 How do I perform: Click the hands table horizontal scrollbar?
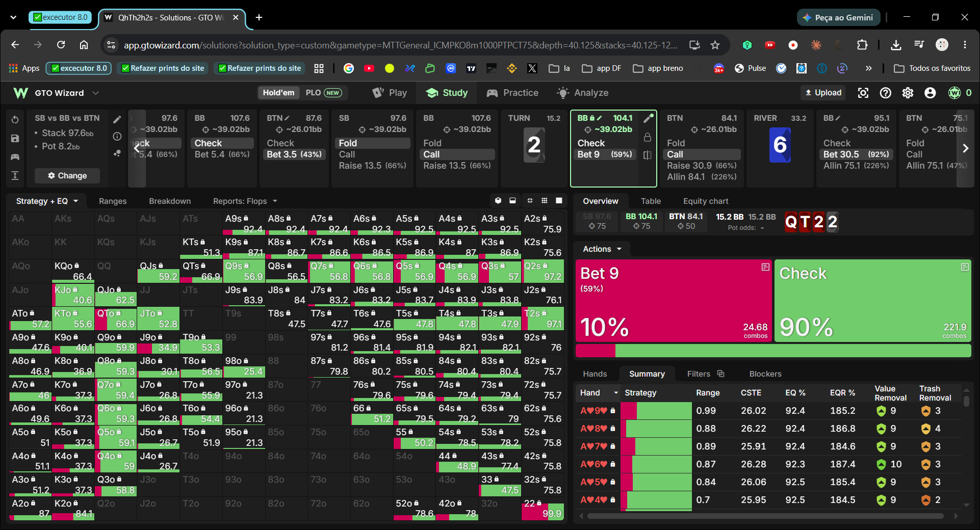click(765, 516)
